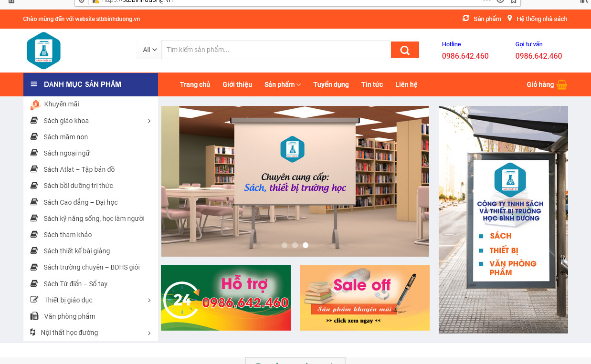Viewport: 591px width, 364px height.
Task: Click the orange search magnifier button
Action: coord(405,50)
